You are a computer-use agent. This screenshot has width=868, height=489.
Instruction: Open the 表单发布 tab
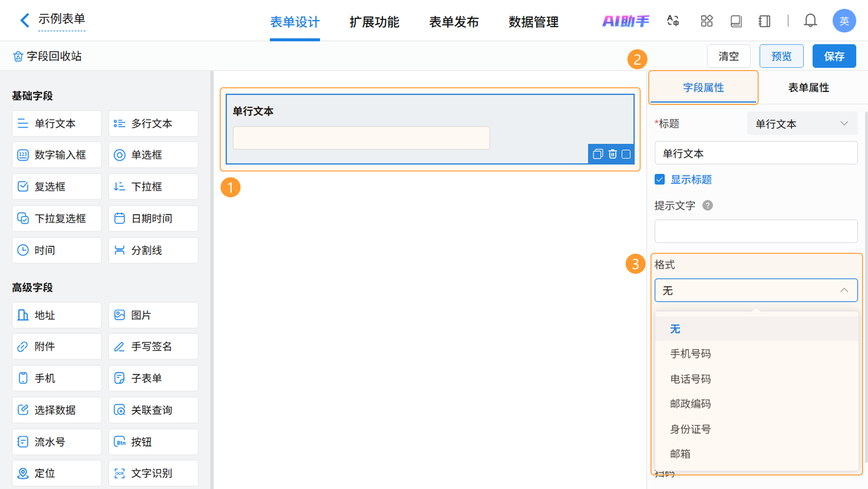coord(453,22)
